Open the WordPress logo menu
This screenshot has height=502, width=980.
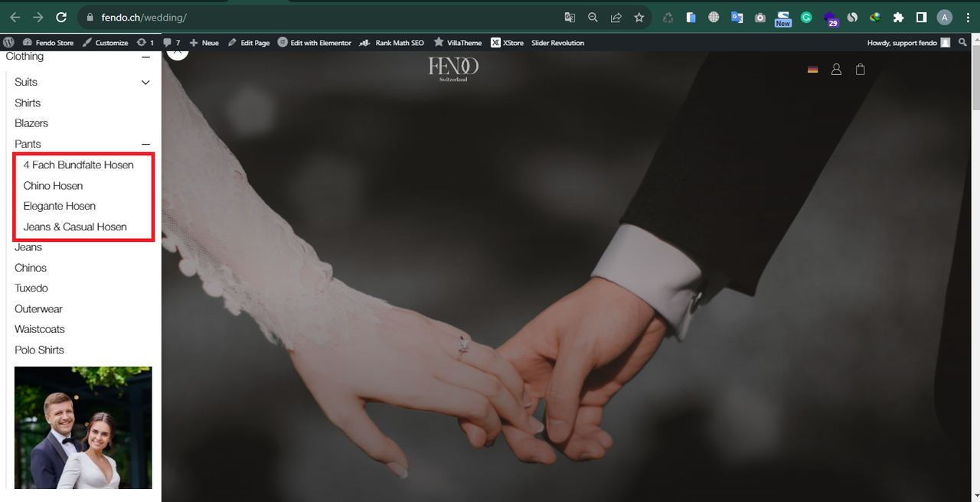(9, 43)
